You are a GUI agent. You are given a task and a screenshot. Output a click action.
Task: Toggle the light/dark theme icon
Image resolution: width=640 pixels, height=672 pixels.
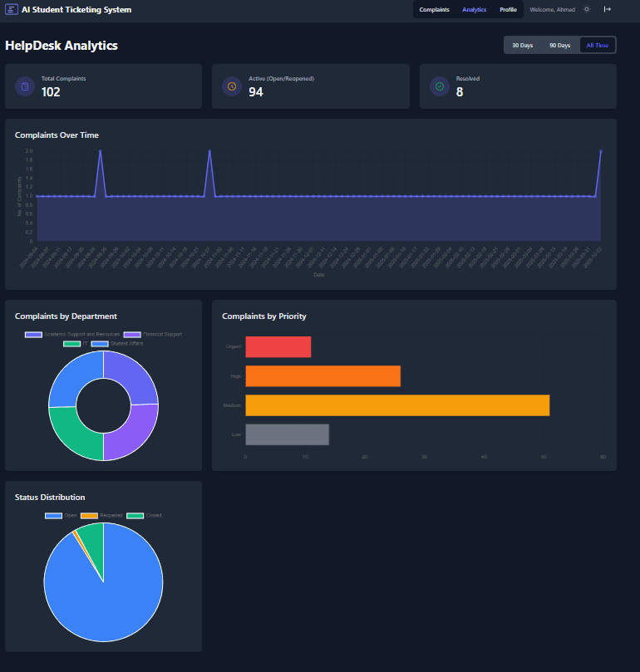(x=587, y=10)
